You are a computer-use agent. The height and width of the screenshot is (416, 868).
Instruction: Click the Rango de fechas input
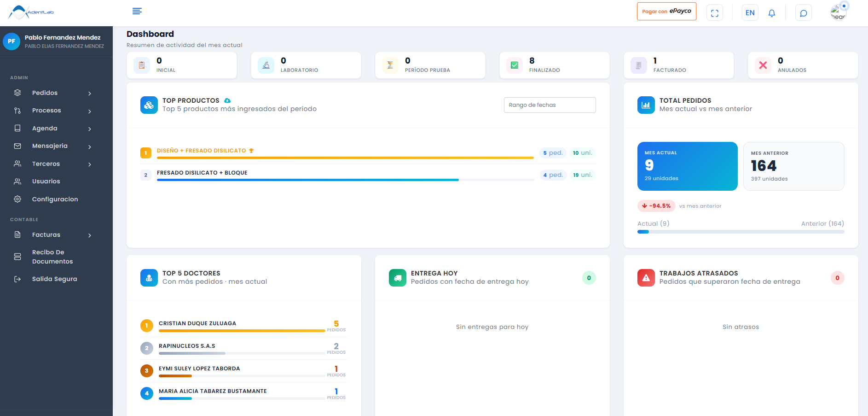(550, 105)
